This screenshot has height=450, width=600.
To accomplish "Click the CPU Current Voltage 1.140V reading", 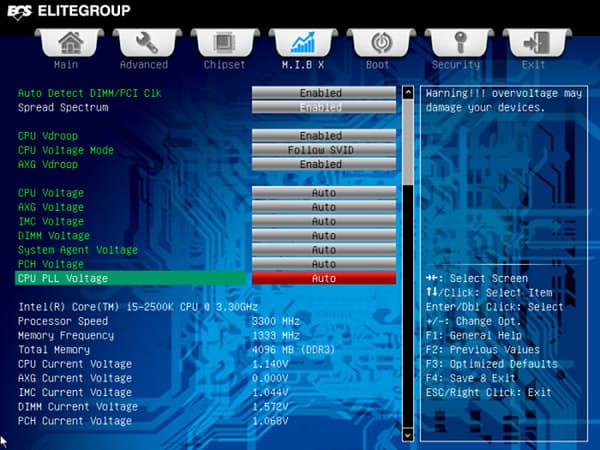I will pyautogui.click(x=270, y=364).
